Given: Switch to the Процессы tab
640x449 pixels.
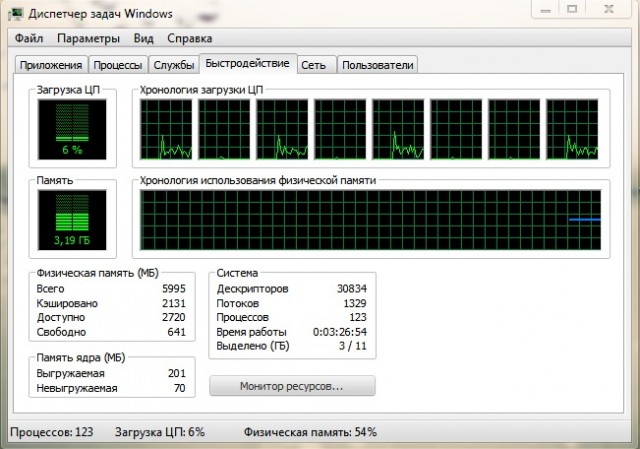Looking at the screenshot, I should point(118,65).
